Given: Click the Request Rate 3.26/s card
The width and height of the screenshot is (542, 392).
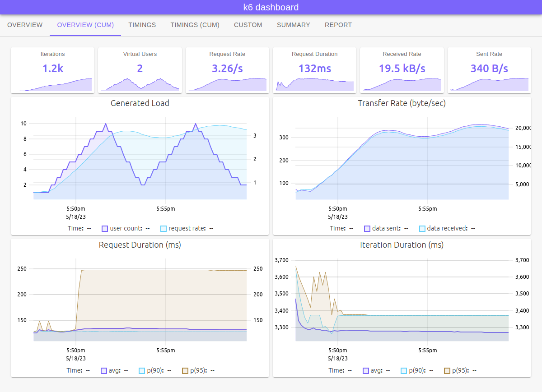Looking at the screenshot, I should 227,70.
